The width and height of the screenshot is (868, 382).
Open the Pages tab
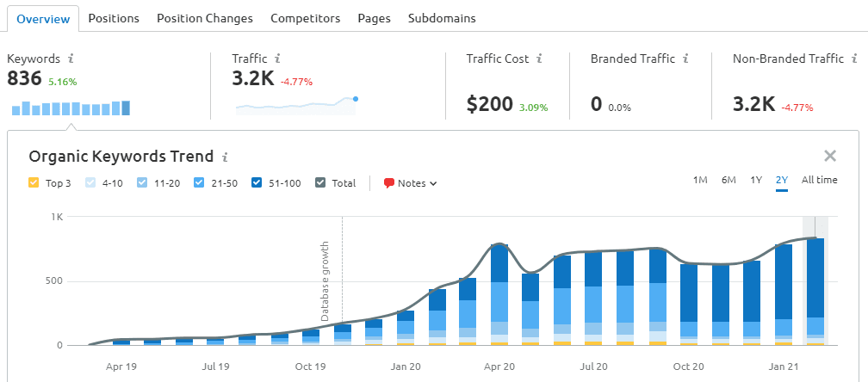[375, 18]
